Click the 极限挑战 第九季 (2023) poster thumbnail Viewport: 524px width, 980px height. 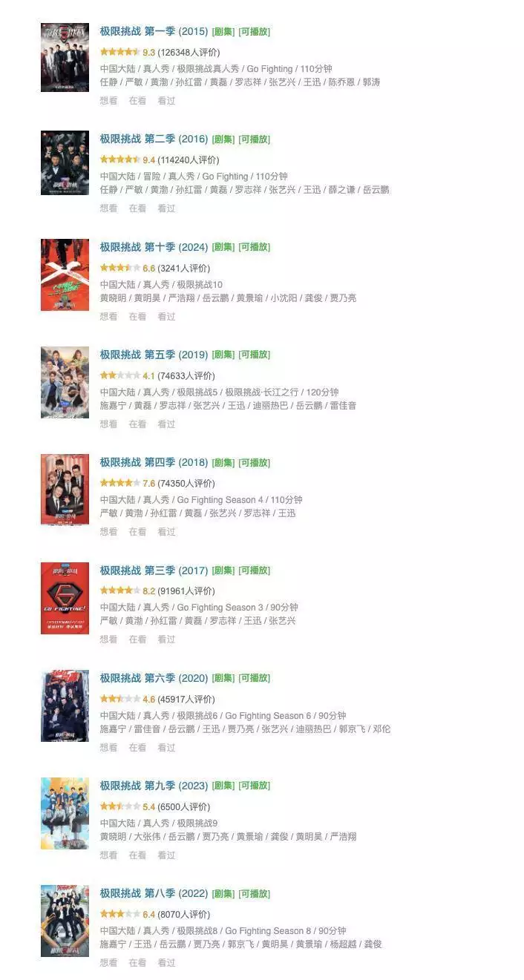click(x=65, y=813)
